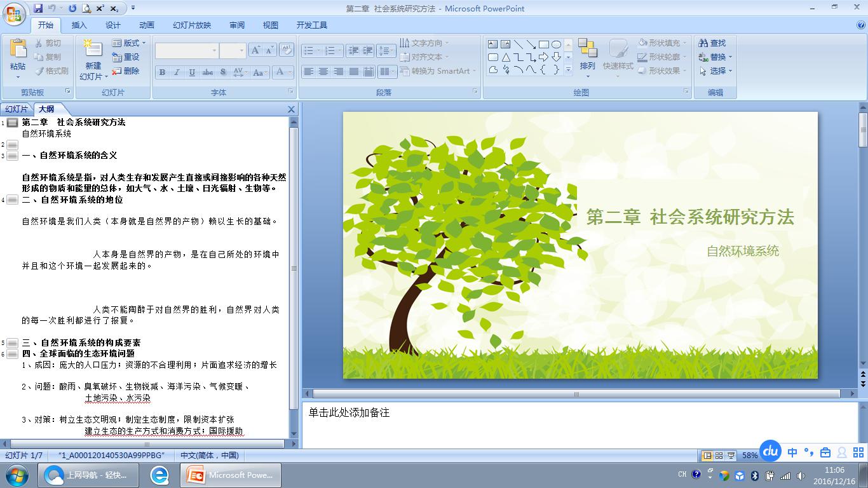This screenshot has height=488, width=868.
Task: Click the Save icon in quick access toolbar
Action: pos(38,8)
